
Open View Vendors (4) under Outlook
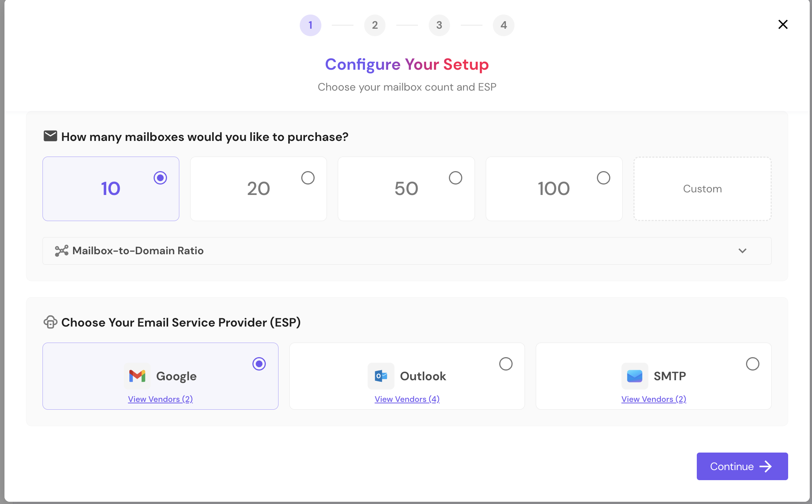coord(407,399)
